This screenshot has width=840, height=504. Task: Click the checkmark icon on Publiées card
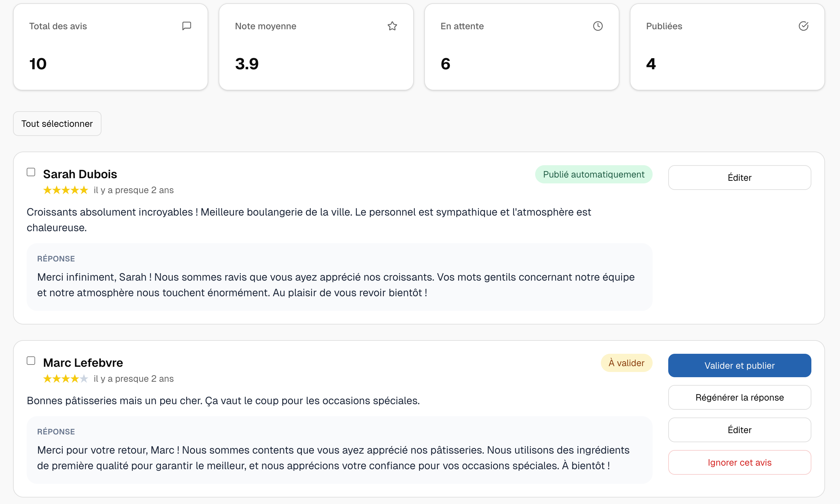(804, 26)
